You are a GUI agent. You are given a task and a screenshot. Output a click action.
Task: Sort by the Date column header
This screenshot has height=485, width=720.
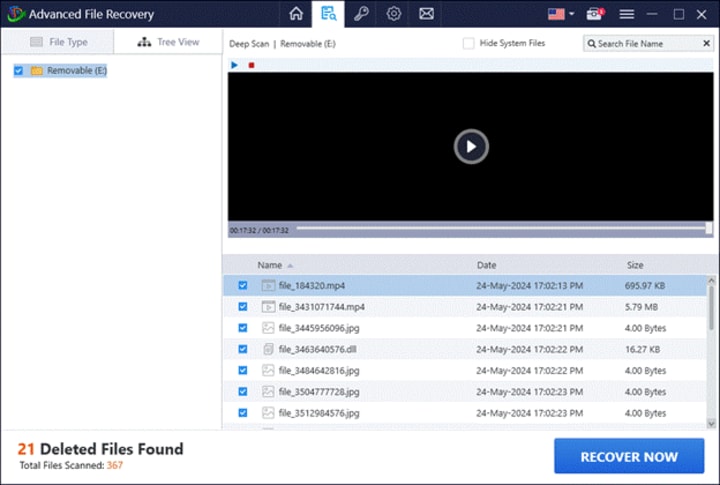(x=486, y=265)
